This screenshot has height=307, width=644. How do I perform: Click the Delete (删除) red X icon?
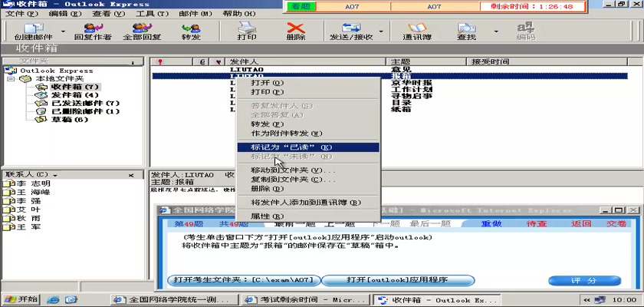[x=296, y=31]
